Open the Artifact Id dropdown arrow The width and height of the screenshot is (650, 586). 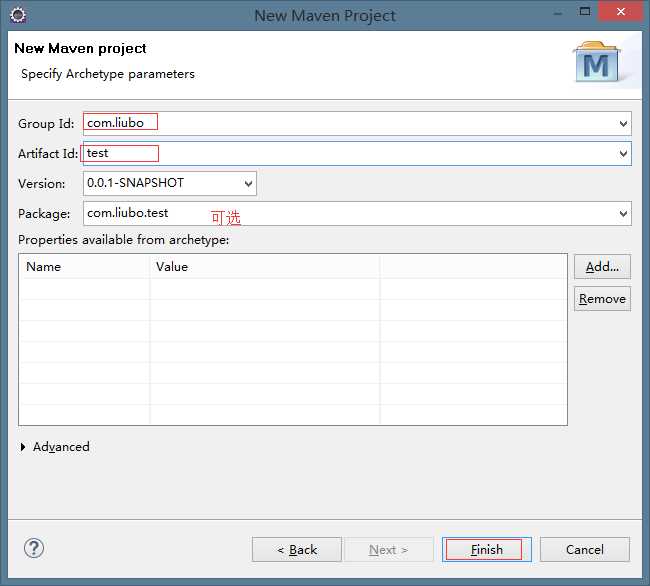[x=623, y=154]
